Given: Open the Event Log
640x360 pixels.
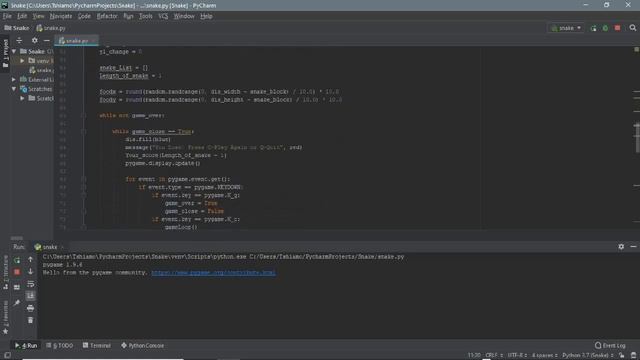Looking at the screenshot, I should tap(610, 345).
